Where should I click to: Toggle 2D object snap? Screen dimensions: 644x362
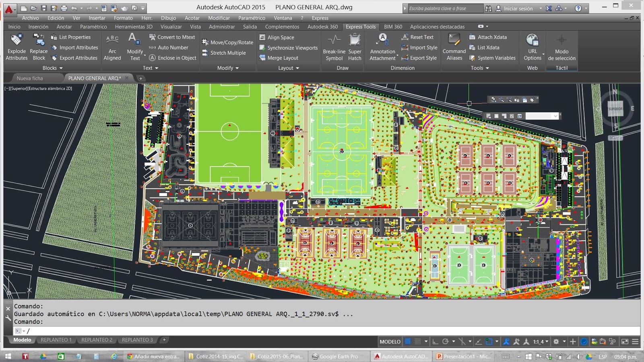[489, 341]
